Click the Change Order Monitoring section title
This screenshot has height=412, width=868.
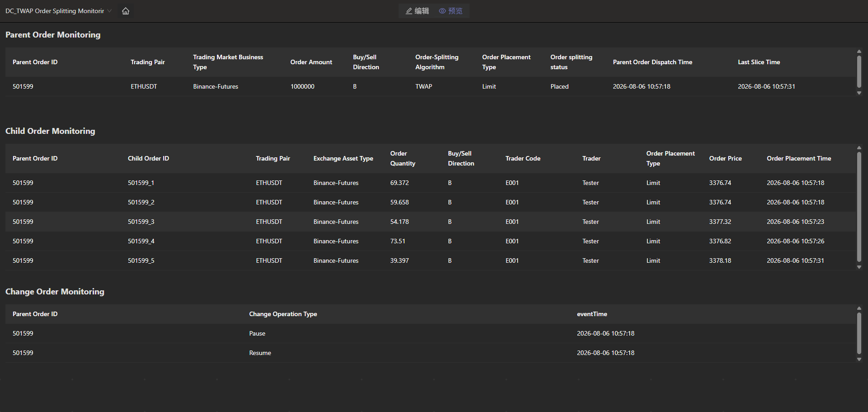(55, 292)
